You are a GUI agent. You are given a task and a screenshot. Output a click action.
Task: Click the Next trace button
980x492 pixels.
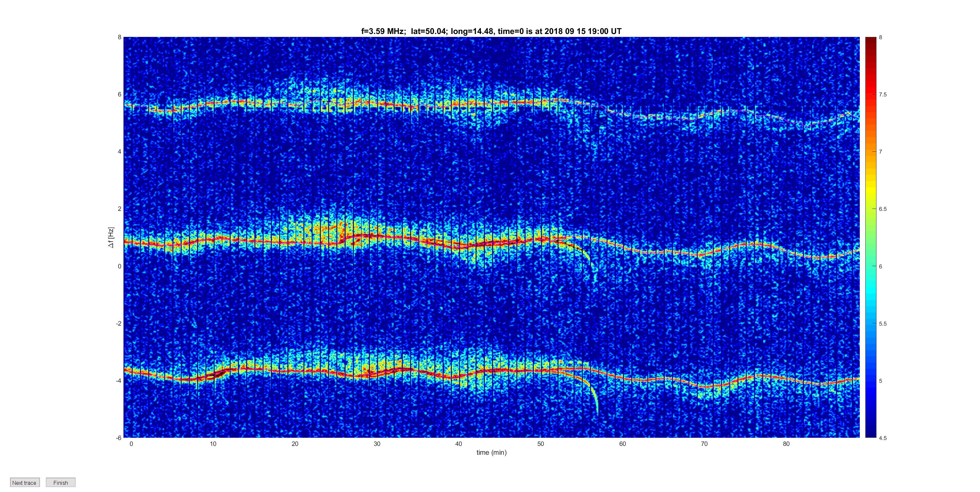click(x=25, y=483)
